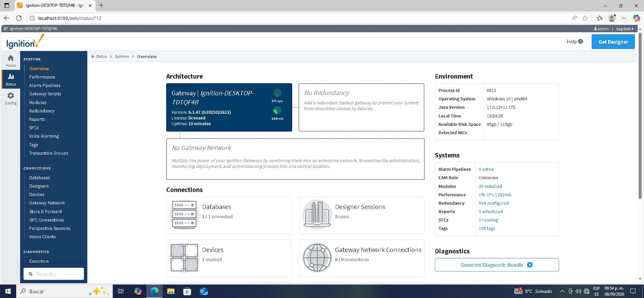Open the '1% CPU | 282mb' performance link

[x=495, y=195]
